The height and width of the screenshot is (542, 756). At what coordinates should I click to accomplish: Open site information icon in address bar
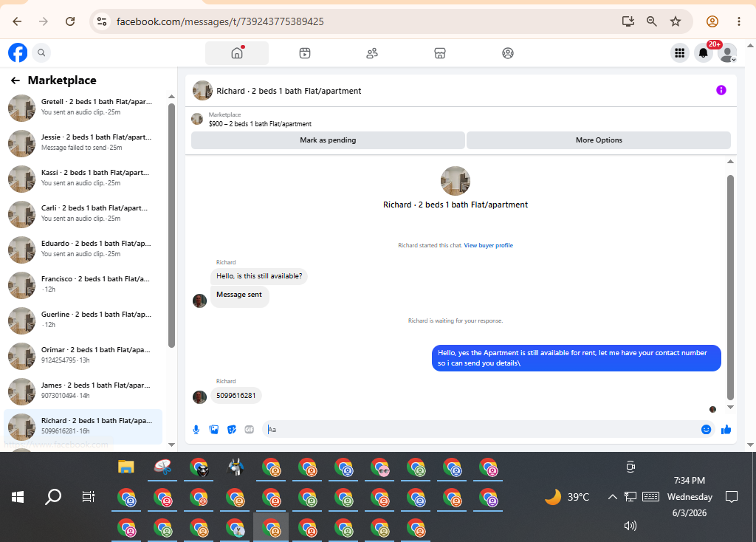point(102,21)
